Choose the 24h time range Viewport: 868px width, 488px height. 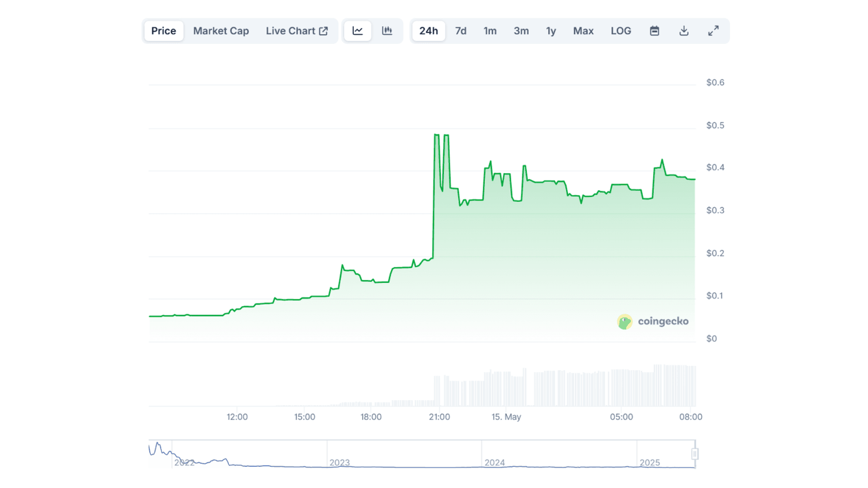(429, 31)
